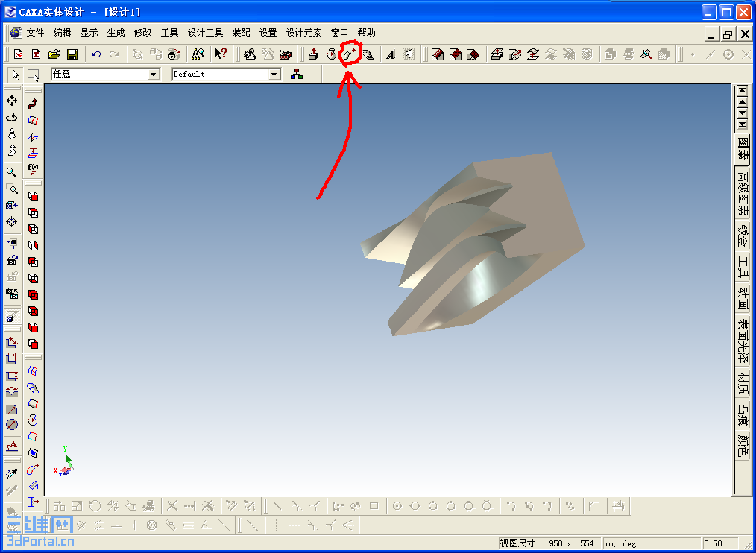Click the 0:50 status bar field
This screenshot has height=553, width=756.
[719, 543]
